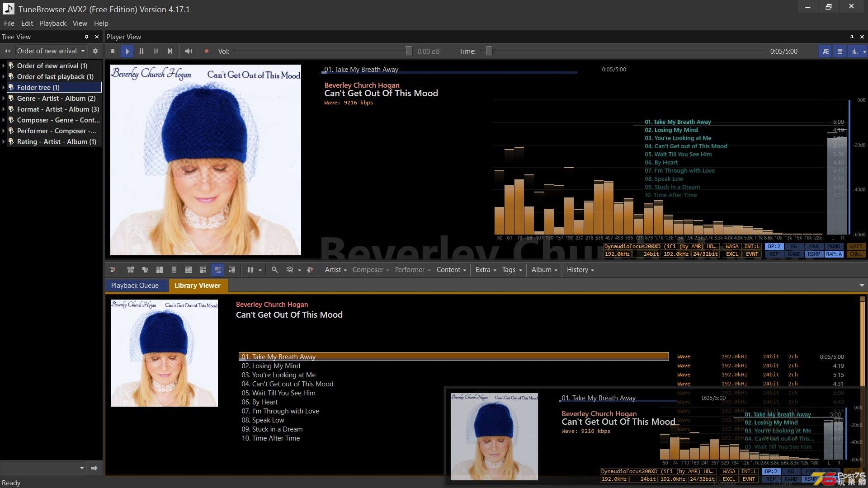Click the EXCL exclusive mode icon

coord(731,253)
